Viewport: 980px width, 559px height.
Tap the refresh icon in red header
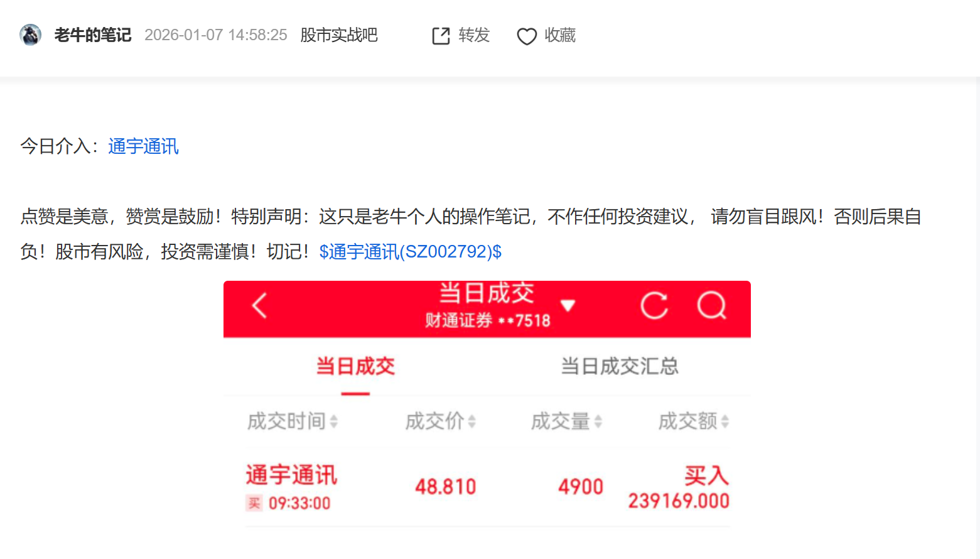click(x=654, y=306)
